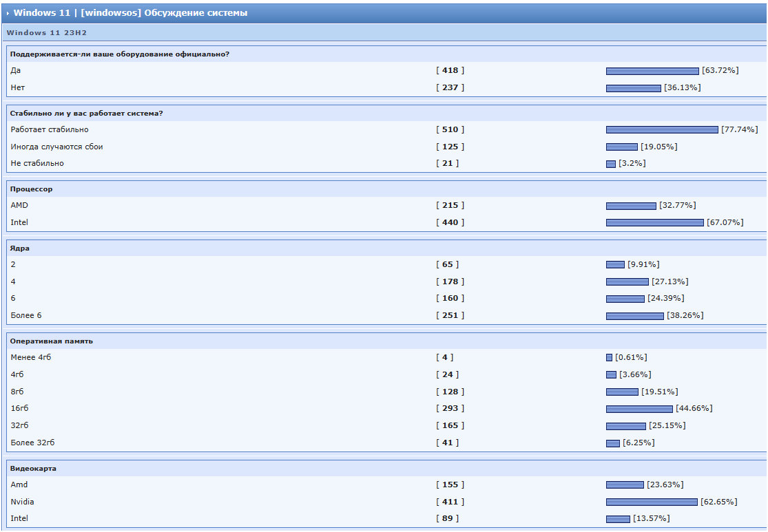The width and height of the screenshot is (768, 532).
Task: Click vote count 237 for Нет
Action: click(450, 87)
